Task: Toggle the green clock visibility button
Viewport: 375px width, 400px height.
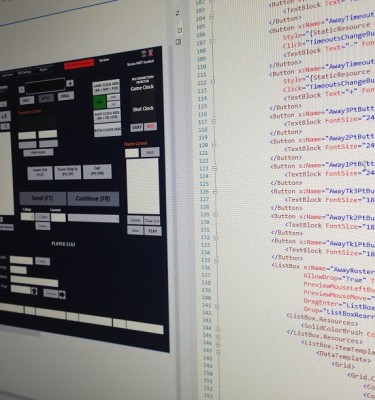Action: click(x=99, y=102)
